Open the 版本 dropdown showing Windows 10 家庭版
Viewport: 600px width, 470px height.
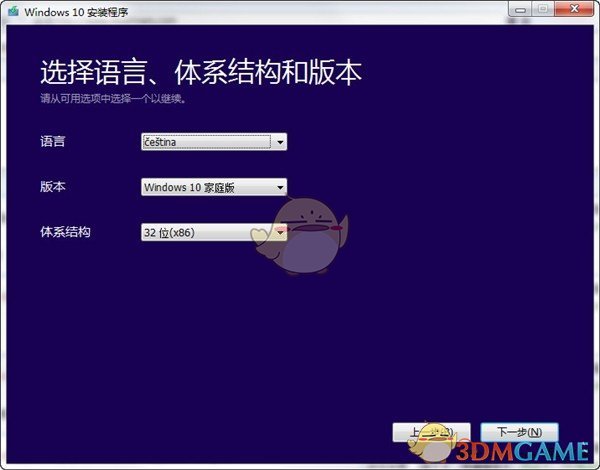[x=214, y=187]
